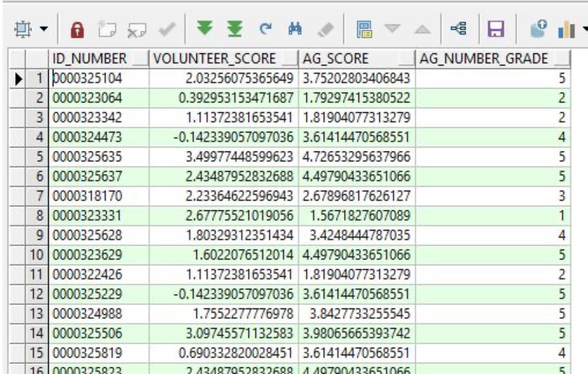Fetch next page with single-bar green arrow
The height and width of the screenshot is (374, 588).
pyautogui.click(x=205, y=29)
